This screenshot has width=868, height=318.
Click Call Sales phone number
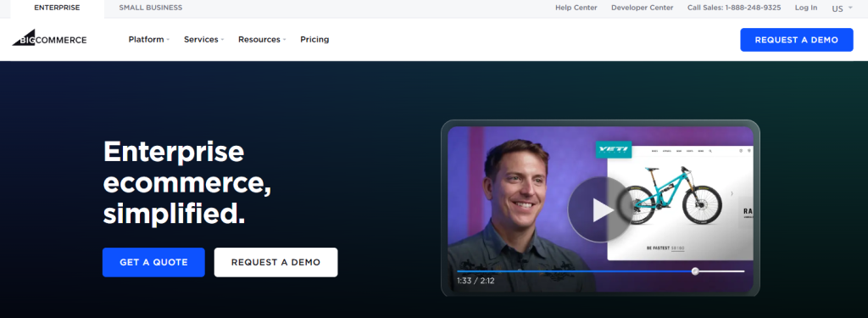(x=734, y=8)
